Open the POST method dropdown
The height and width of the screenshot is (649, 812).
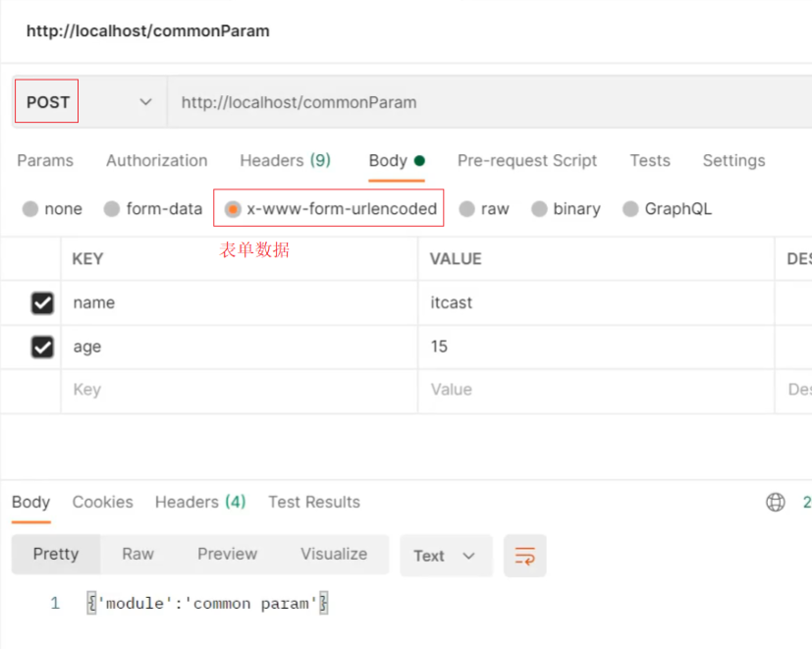(x=88, y=102)
